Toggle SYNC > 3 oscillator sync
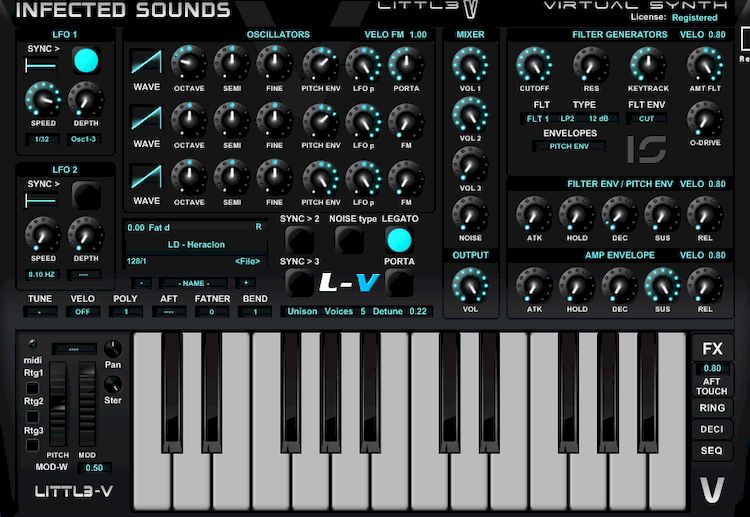The height and width of the screenshot is (517, 750). (299, 282)
